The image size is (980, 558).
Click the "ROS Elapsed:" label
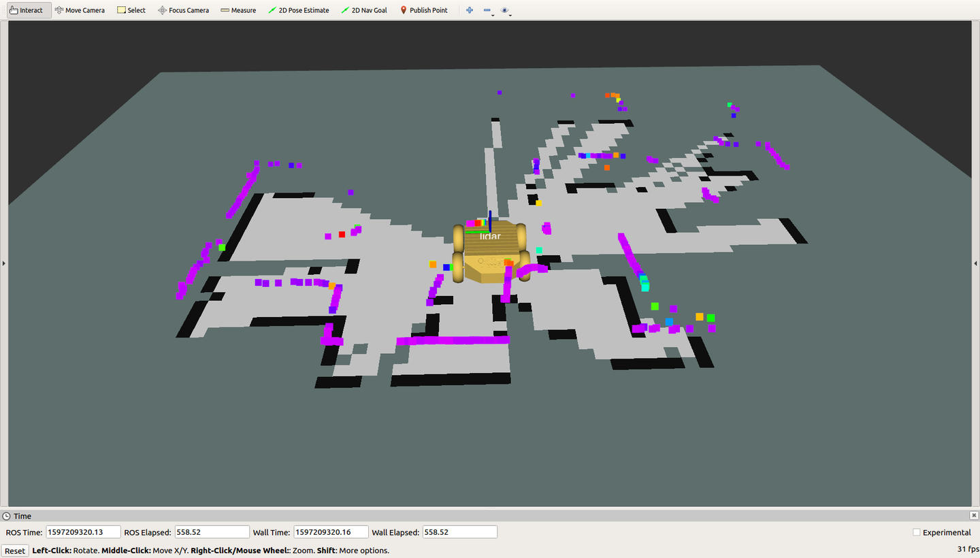pos(148,532)
